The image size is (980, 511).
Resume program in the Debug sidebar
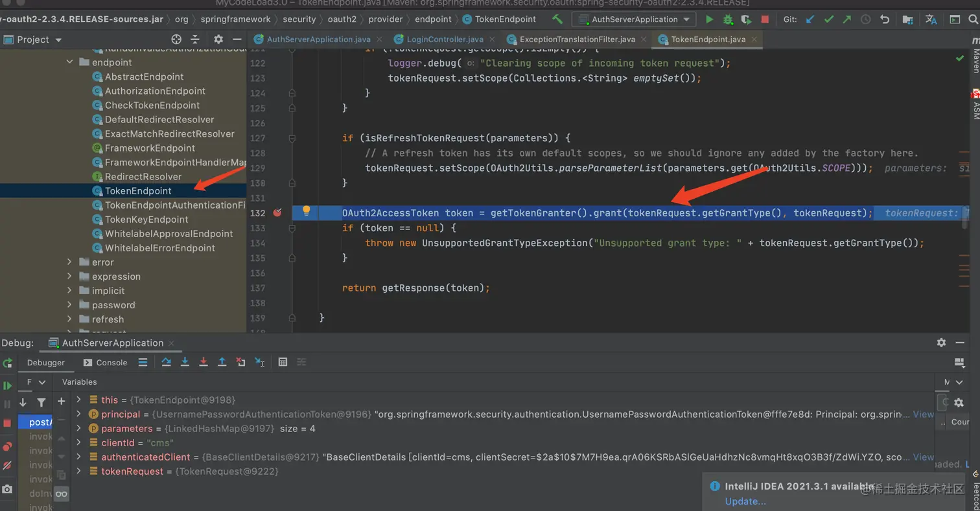[7, 386]
